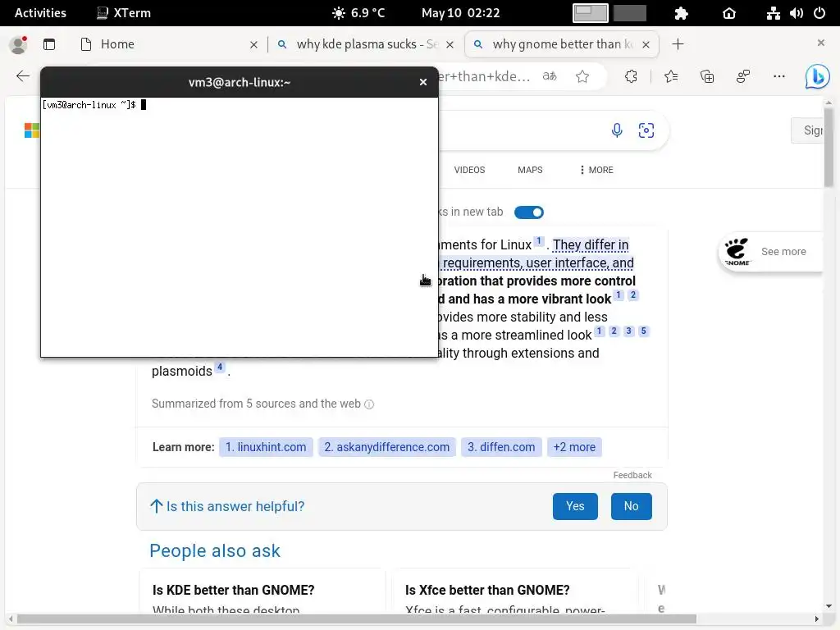
Task: Open the Collections icon
Action: pos(707,76)
